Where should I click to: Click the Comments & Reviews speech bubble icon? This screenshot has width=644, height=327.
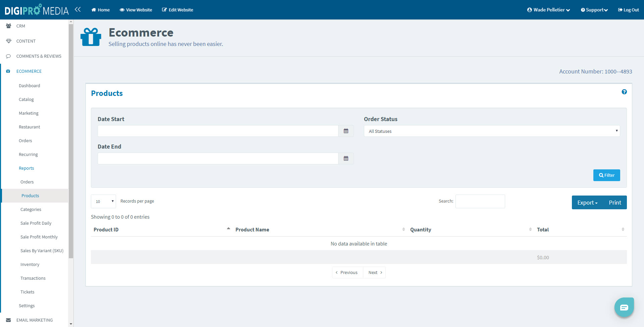[9, 56]
